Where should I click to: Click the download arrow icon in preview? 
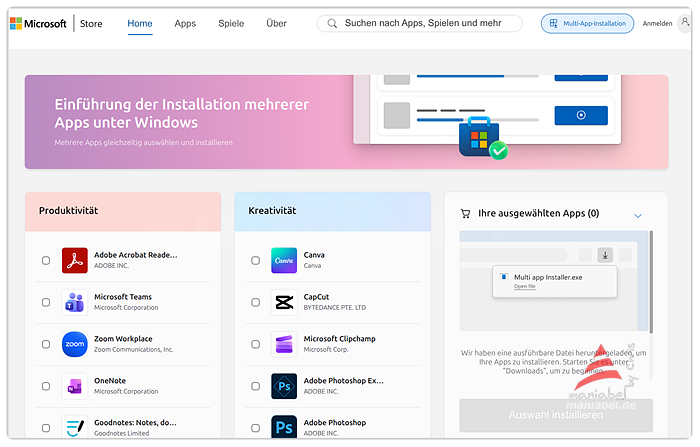[x=605, y=255]
